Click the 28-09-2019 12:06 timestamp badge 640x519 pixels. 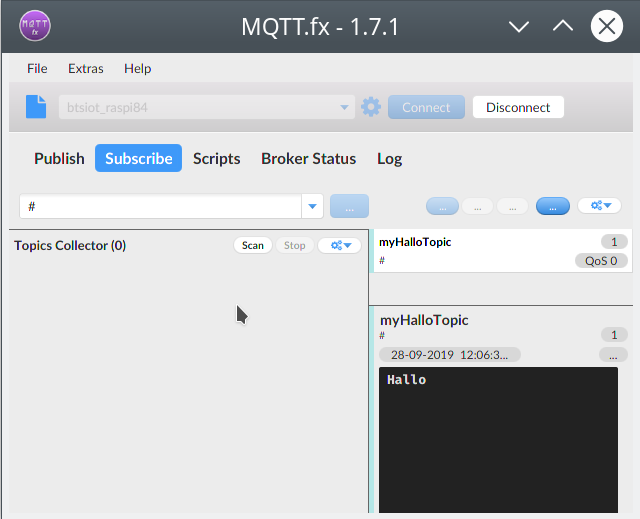pyautogui.click(x=450, y=355)
